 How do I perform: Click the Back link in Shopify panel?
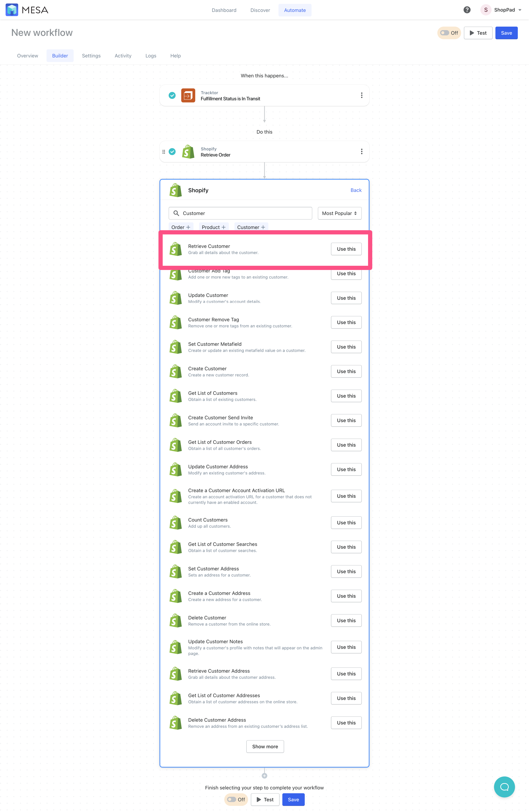coord(356,190)
